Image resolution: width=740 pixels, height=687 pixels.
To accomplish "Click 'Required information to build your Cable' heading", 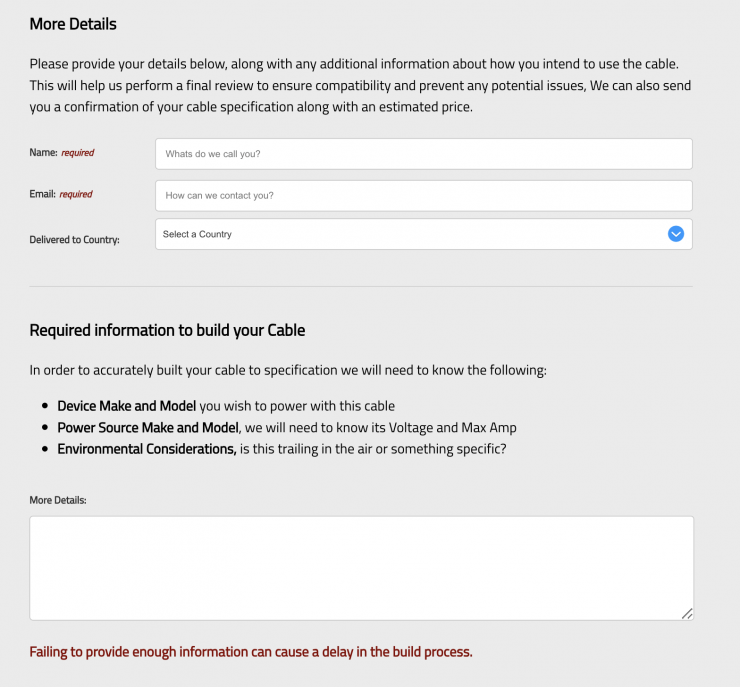I will tap(167, 330).
